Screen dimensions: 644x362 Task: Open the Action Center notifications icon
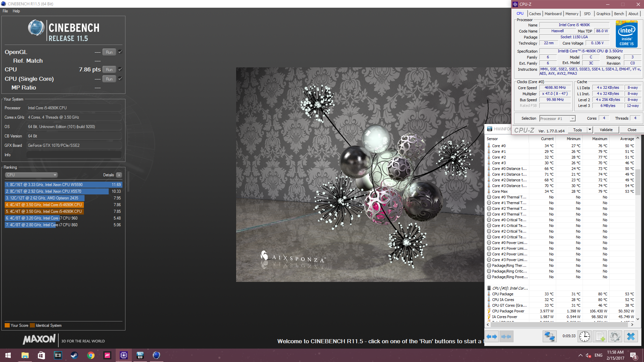coord(634,356)
